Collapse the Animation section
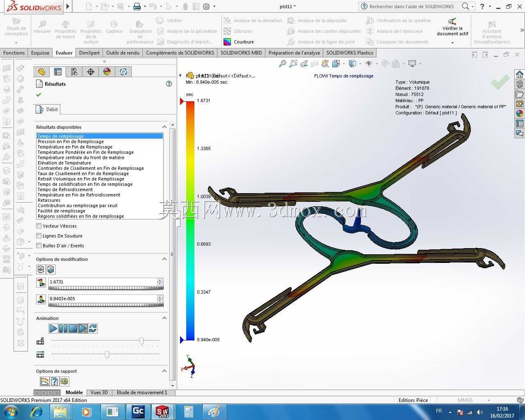The image size is (525, 420). click(164, 318)
